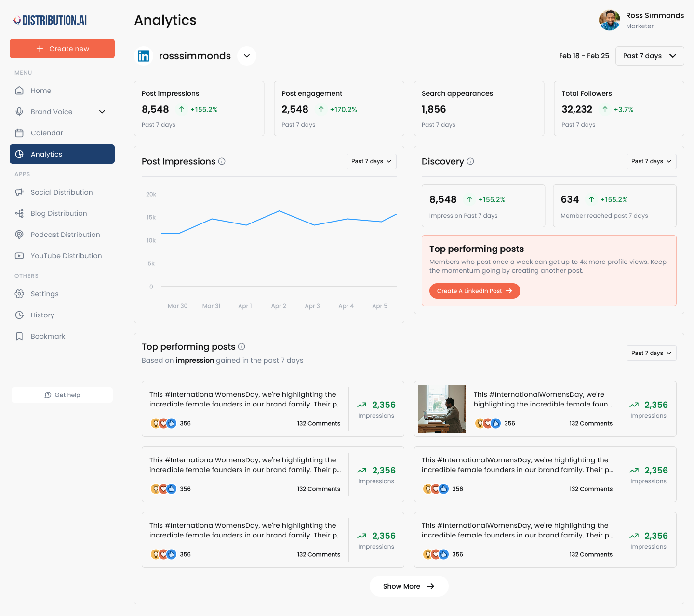
Task: Open Settings from the sidebar
Action: pyautogui.click(x=44, y=294)
